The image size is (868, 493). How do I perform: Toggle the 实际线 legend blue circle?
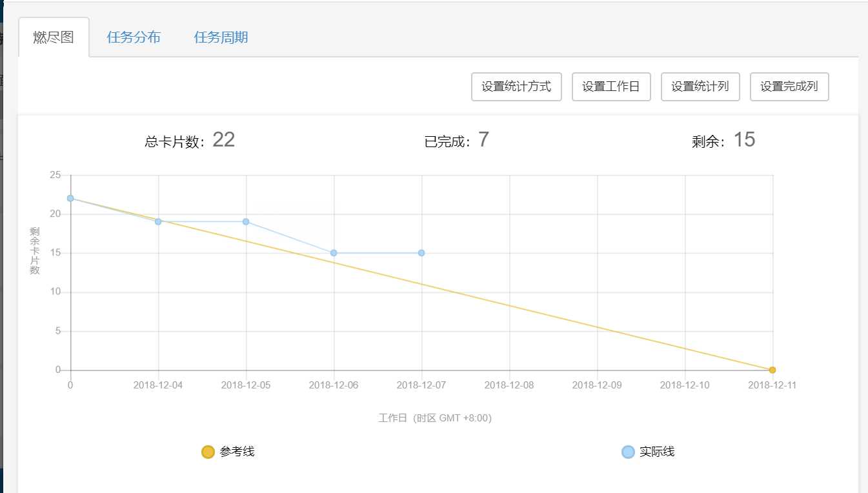(628, 452)
